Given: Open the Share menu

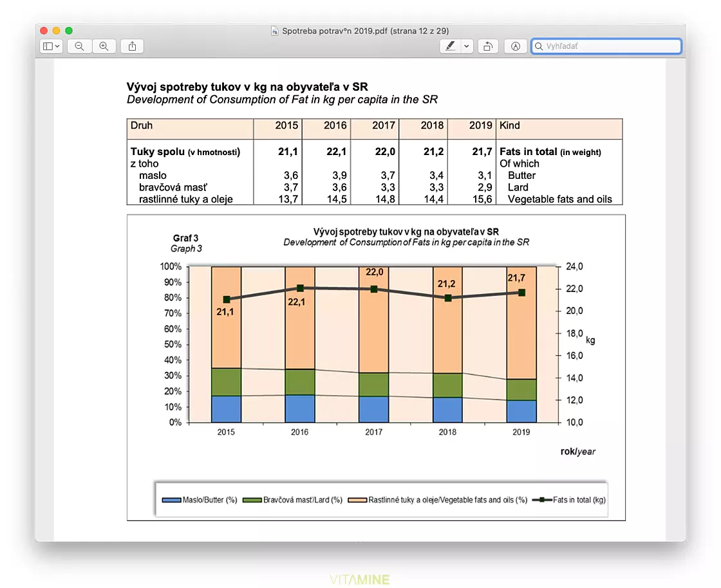Looking at the screenshot, I should (133, 46).
